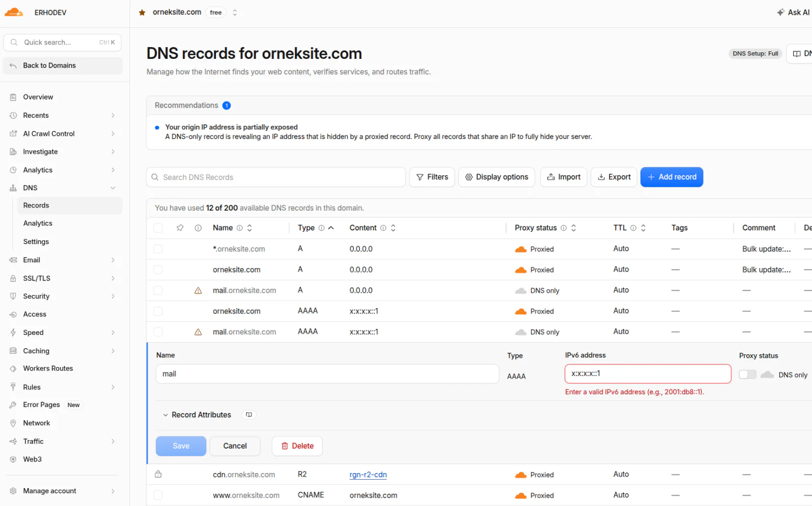Click the AI Crawl Control icon
The height and width of the screenshot is (506, 812).
pos(13,133)
